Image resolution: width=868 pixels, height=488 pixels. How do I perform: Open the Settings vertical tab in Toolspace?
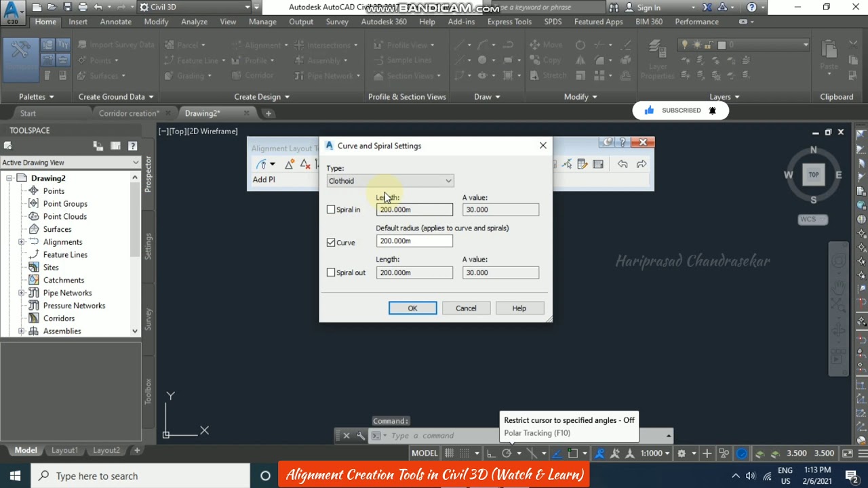(x=148, y=246)
